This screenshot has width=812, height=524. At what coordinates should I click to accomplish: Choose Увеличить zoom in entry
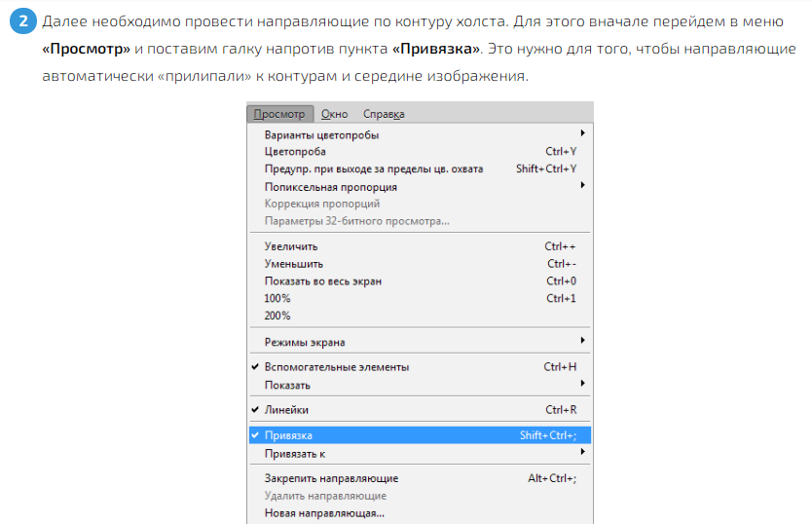point(290,246)
